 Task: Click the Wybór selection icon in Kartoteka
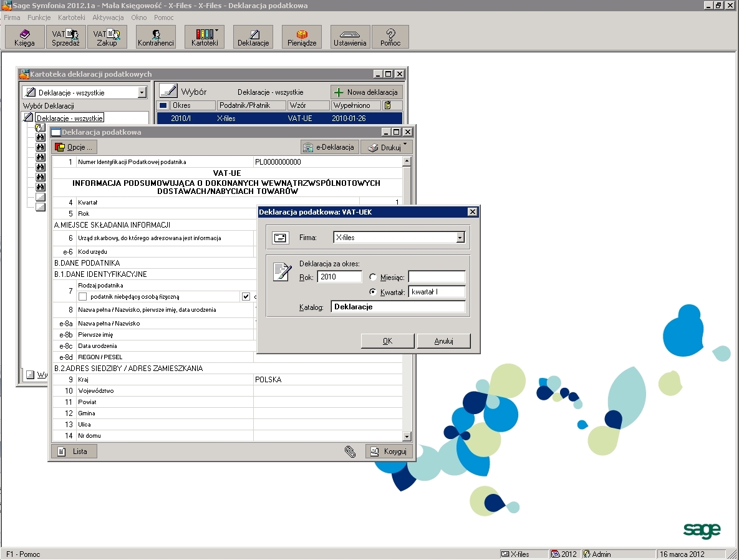[168, 92]
